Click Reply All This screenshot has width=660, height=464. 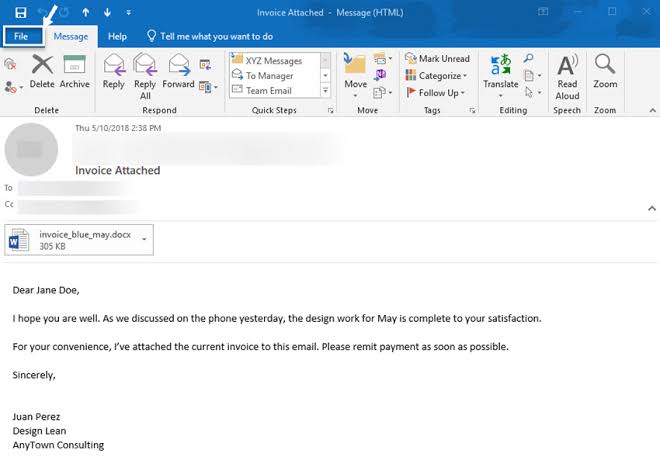(145, 77)
